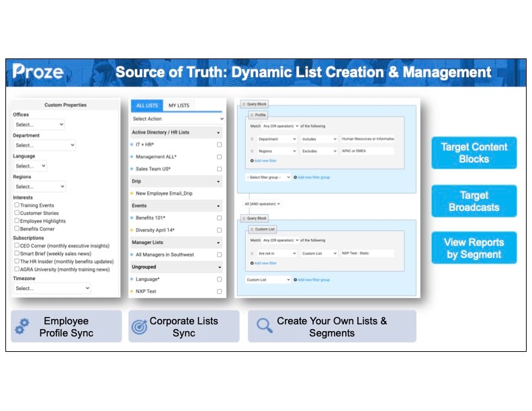
Task: Click the magnifier icon beside Create Your Own Lists
Action: click(x=265, y=325)
